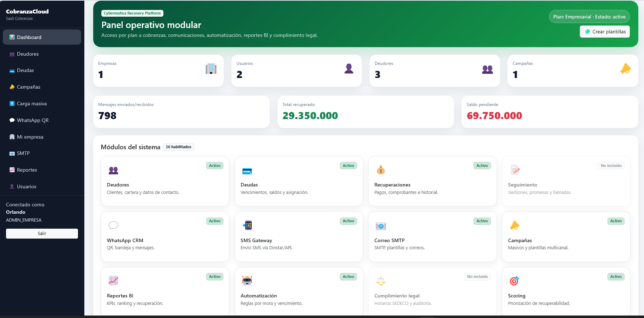Image resolution: width=644 pixels, height=318 pixels.
Task: Click the WhatsApp QR speech bubble icon
Action: (12, 120)
